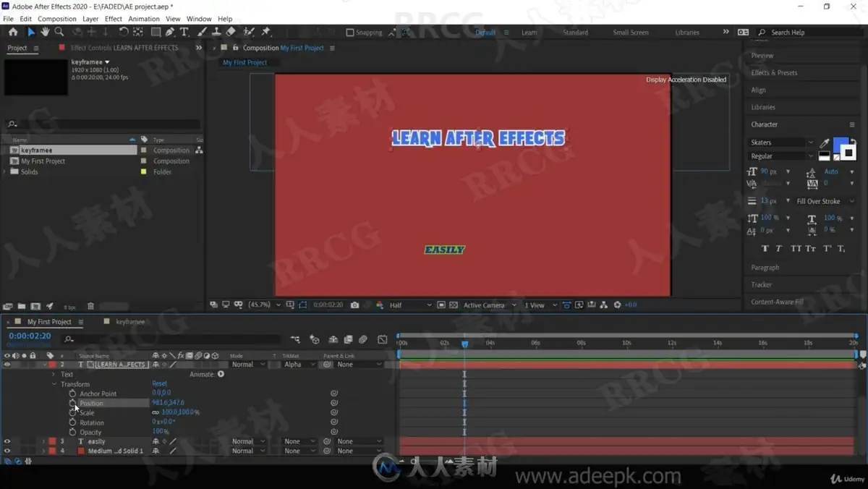Click eyedropper icon in Character panel

825,143
